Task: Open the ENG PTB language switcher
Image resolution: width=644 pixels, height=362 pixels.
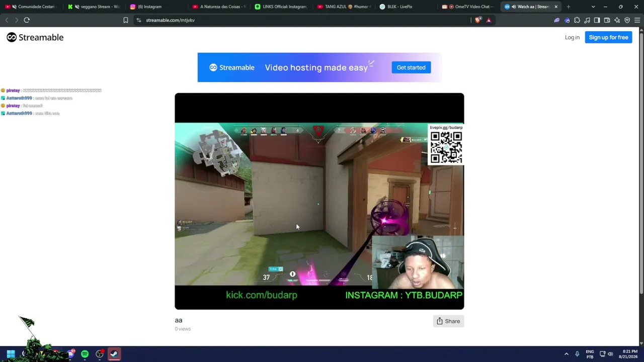Action: tap(590, 354)
